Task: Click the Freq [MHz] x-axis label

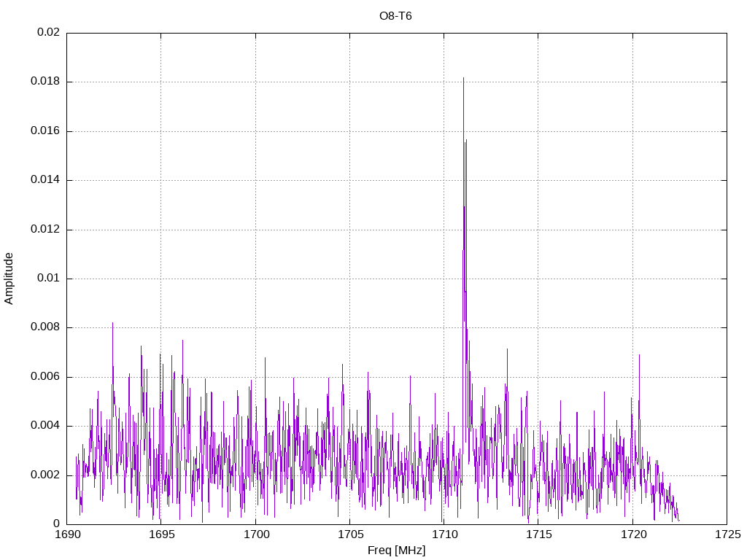Action: point(396,551)
